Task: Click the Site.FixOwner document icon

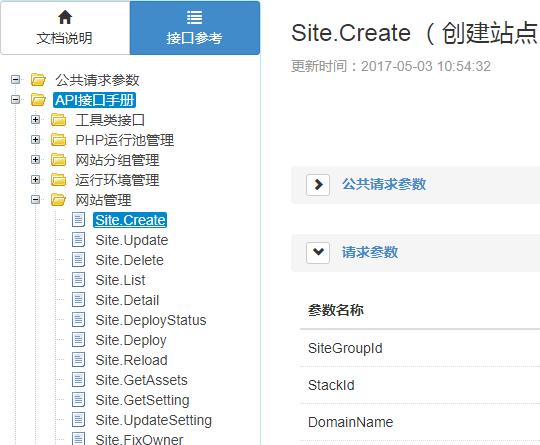Action: (x=78, y=438)
